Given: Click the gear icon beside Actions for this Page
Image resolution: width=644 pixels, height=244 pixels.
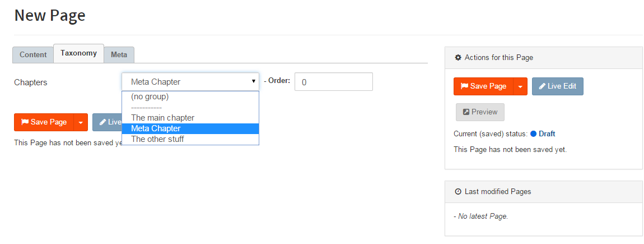Looking at the screenshot, I should coord(458,58).
